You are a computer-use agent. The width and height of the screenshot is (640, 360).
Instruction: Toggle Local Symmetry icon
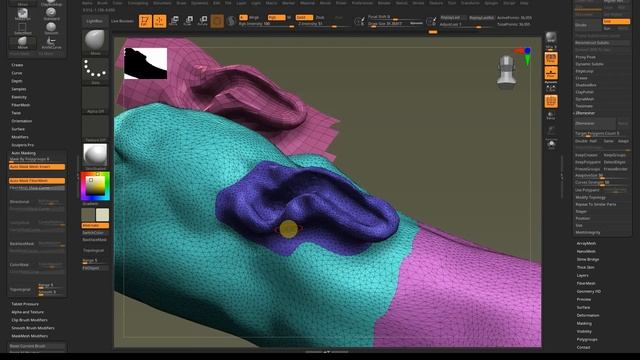[x=551, y=88]
